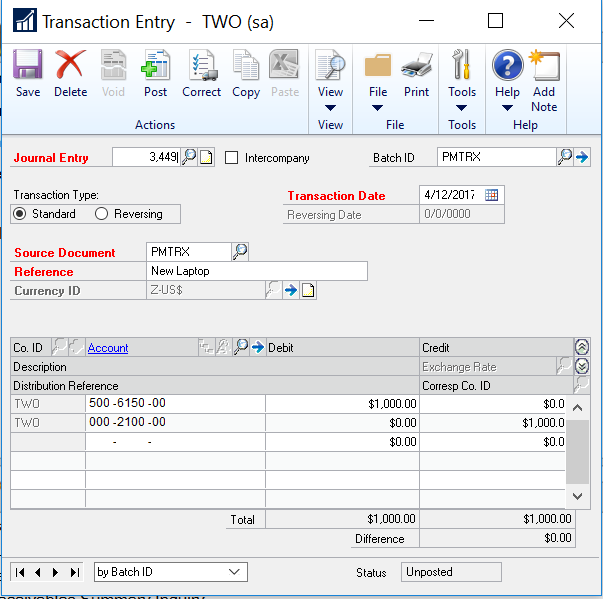Screen dimensions: 603x599
Task: Click the Reference text field
Action: (x=257, y=271)
